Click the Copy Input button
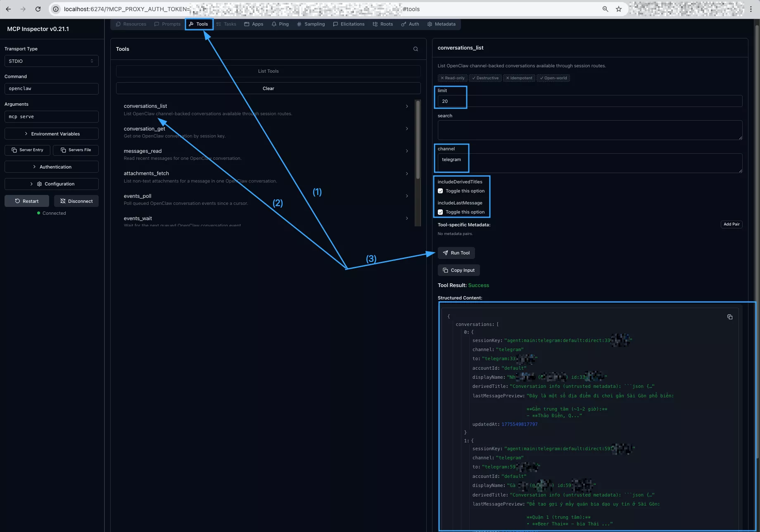 point(458,270)
